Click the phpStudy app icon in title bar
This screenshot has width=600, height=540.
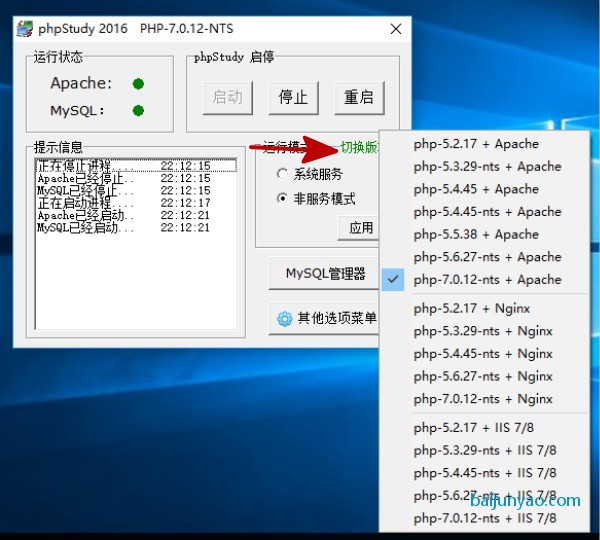pyautogui.click(x=25, y=29)
